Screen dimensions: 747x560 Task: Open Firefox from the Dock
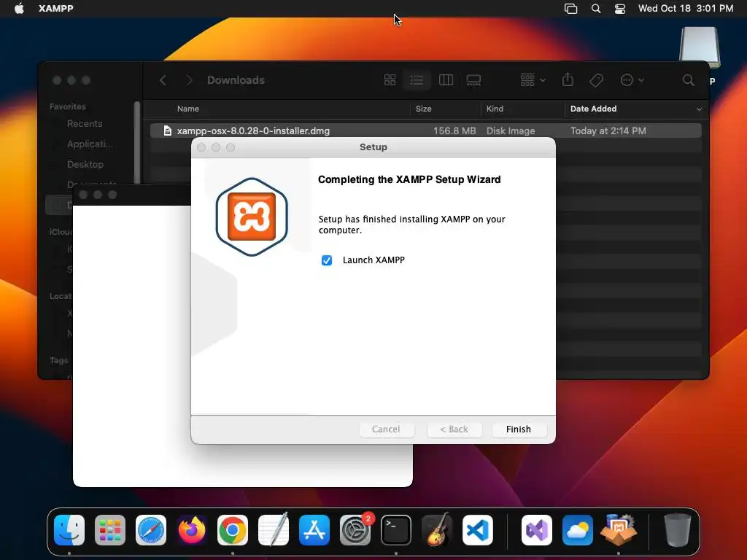[192, 530]
